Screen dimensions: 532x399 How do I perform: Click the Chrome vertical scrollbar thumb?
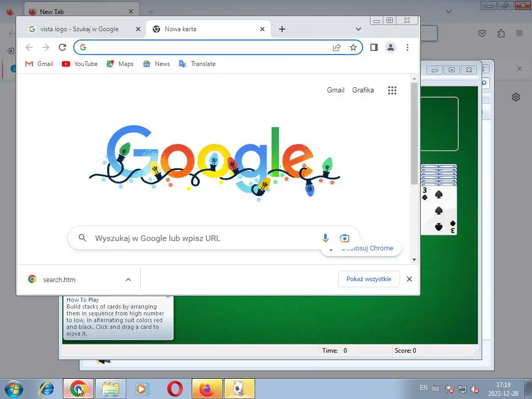[414, 134]
